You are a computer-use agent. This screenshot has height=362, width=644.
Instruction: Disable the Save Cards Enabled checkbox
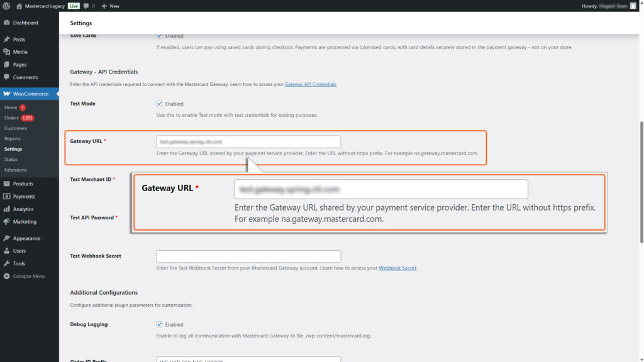point(159,36)
